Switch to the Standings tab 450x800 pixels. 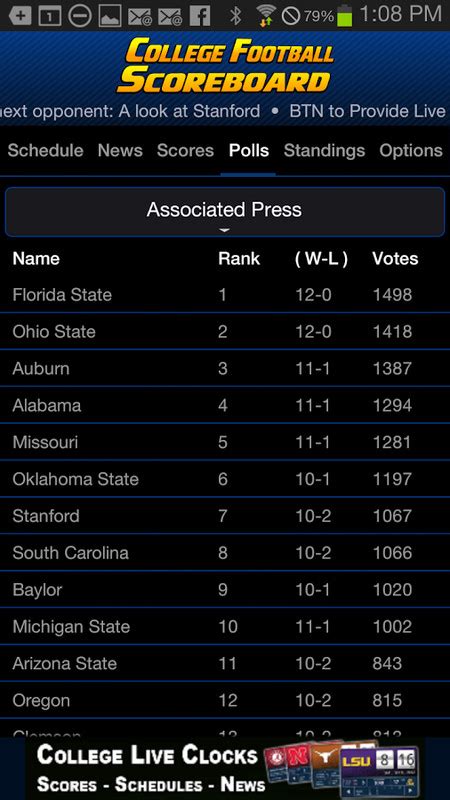point(324,151)
